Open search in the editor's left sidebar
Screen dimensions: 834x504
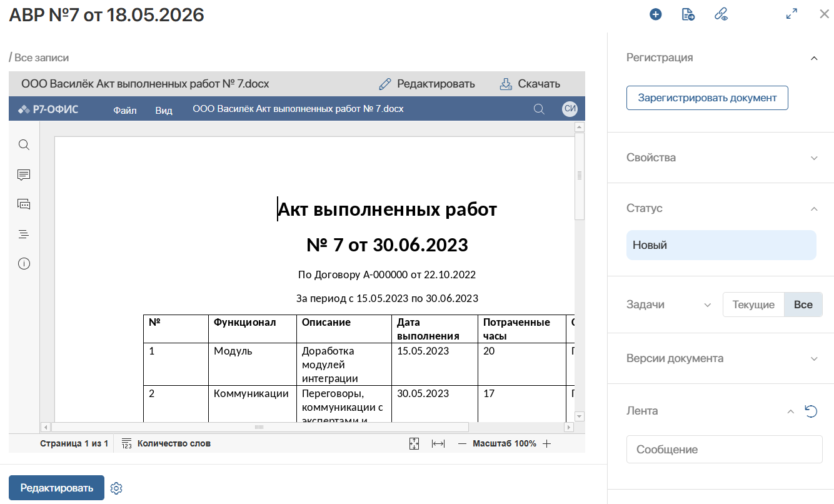coord(24,145)
